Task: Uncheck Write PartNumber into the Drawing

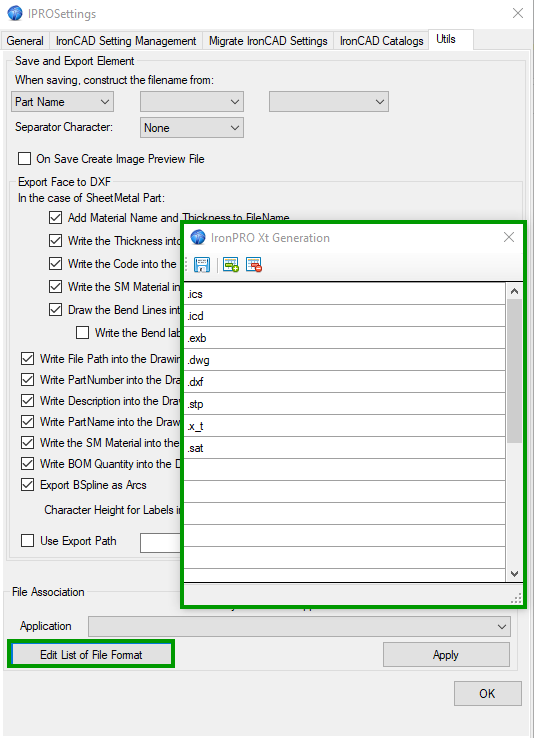Action: pos(27,379)
